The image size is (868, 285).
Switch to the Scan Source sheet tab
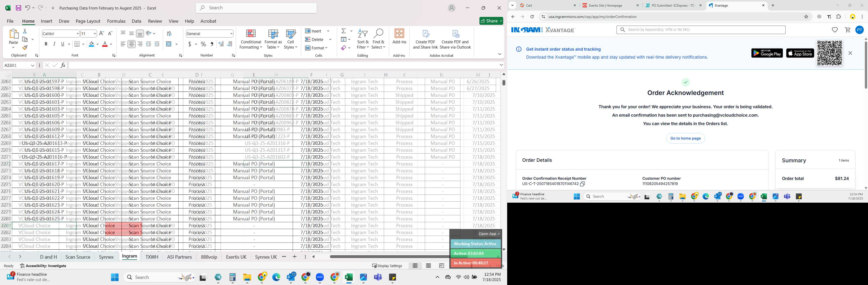click(x=78, y=257)
